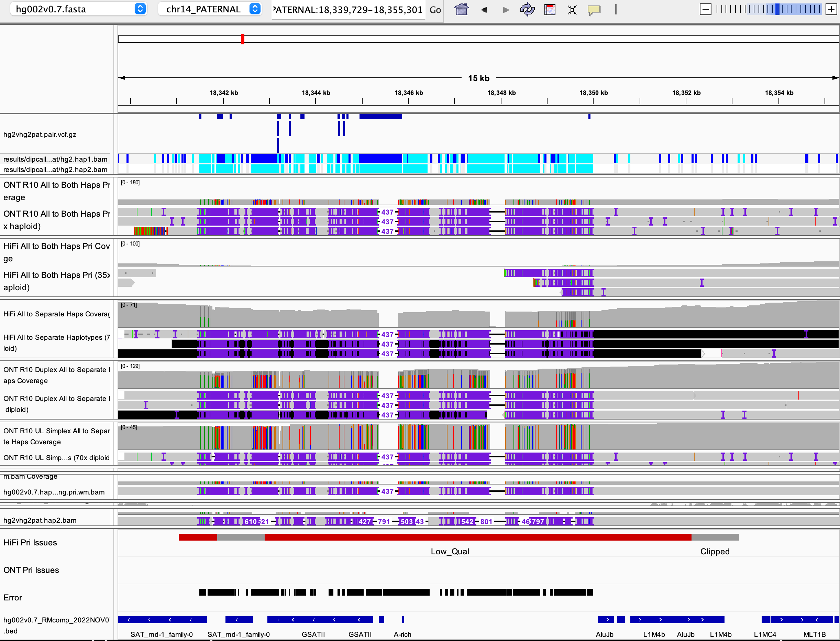Refresh the current view
Image resolution: width=840 pixels, height=641 pixels.
click(527, 10)
